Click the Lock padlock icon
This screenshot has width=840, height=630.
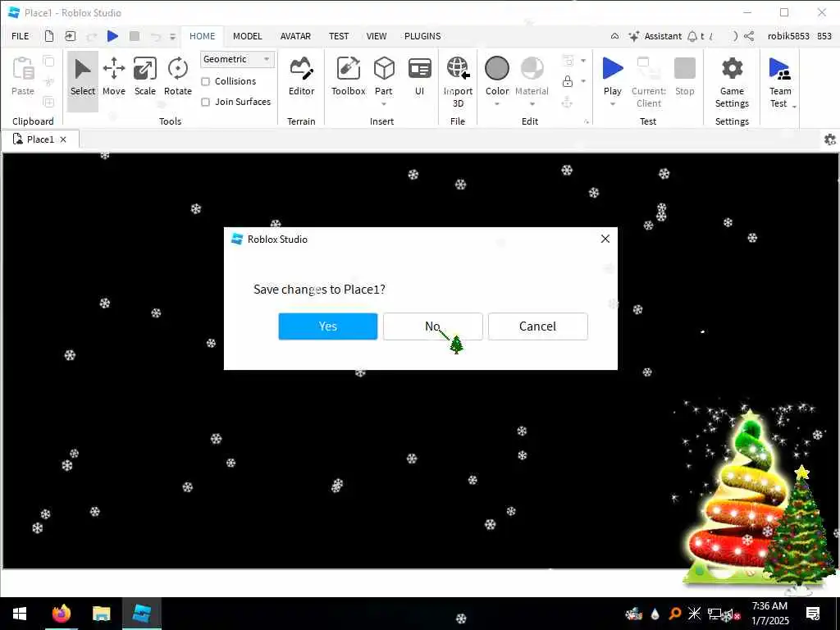(x=568, y=81)
